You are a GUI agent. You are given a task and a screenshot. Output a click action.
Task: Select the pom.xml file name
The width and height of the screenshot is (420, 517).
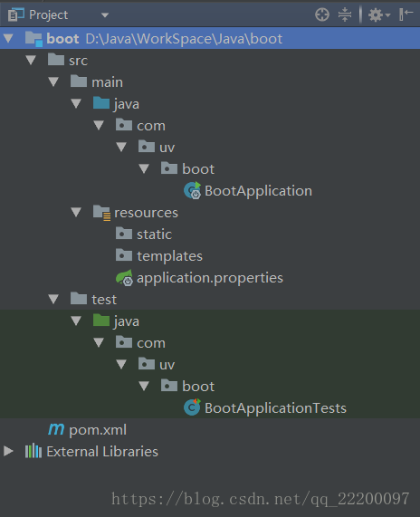point(98,430)
